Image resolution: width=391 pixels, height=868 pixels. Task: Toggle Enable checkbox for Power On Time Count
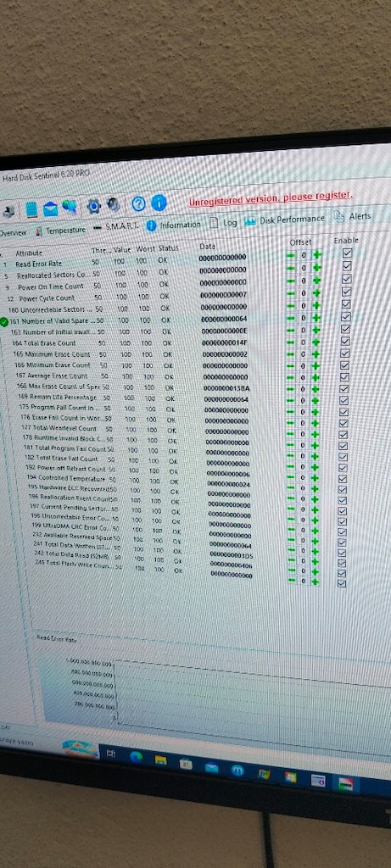347,278
